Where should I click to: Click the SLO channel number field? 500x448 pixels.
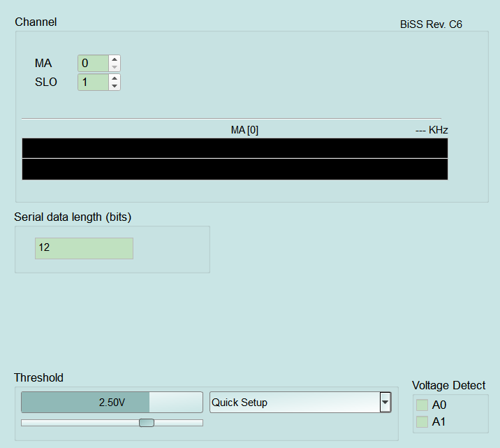click(x=93, y=82)
